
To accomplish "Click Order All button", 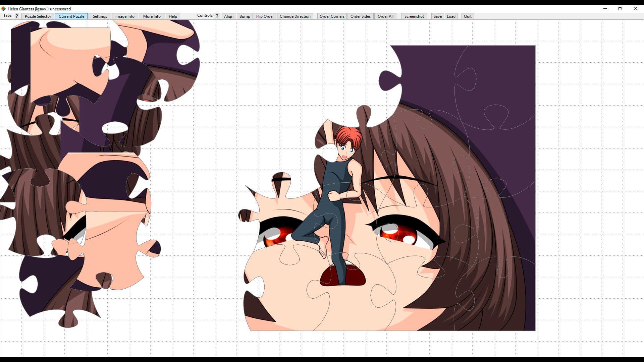I will tap(385, 16).
